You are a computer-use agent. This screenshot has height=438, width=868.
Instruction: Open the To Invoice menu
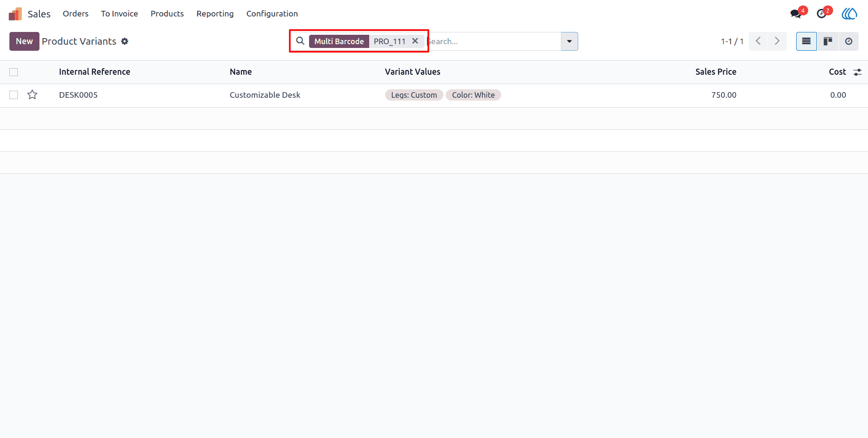[119, 14]
